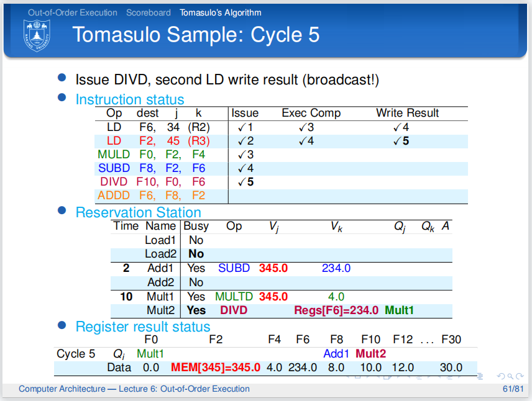Click the blue Add1 under register F8

pos(336,354)
